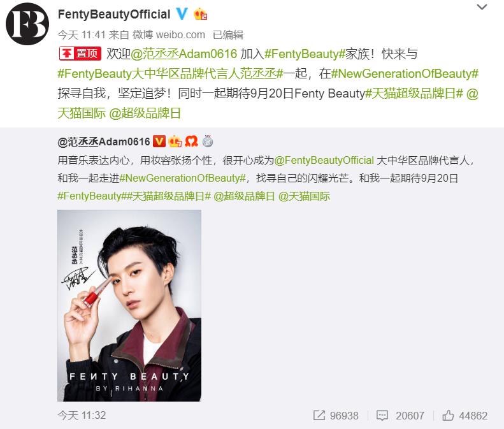The height and width of the screenshot is (429, 504).
Task: Open the #天猫超级品牌日# hashtag in top post
Action: (x=414, y=94)
